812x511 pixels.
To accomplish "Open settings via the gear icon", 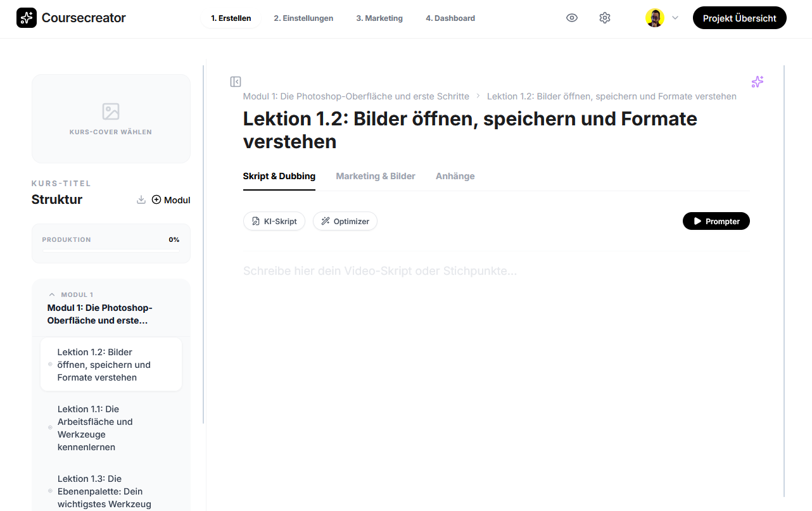I will pos(605,18).
